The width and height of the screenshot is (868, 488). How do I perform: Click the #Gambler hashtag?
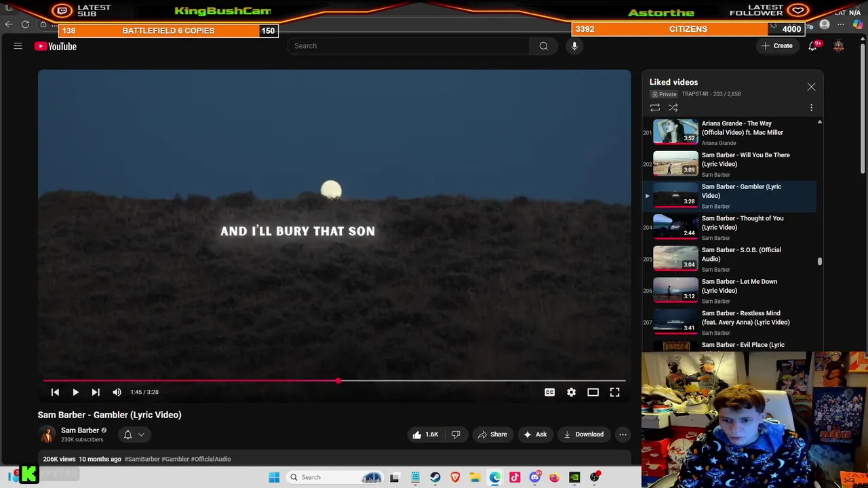pyautogui.click(x=175, y=459)
